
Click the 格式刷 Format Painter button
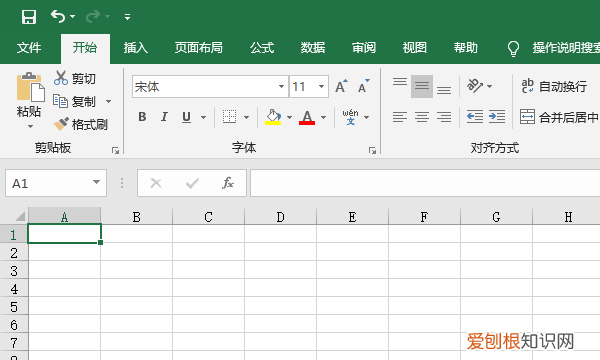tap(80, 124)
